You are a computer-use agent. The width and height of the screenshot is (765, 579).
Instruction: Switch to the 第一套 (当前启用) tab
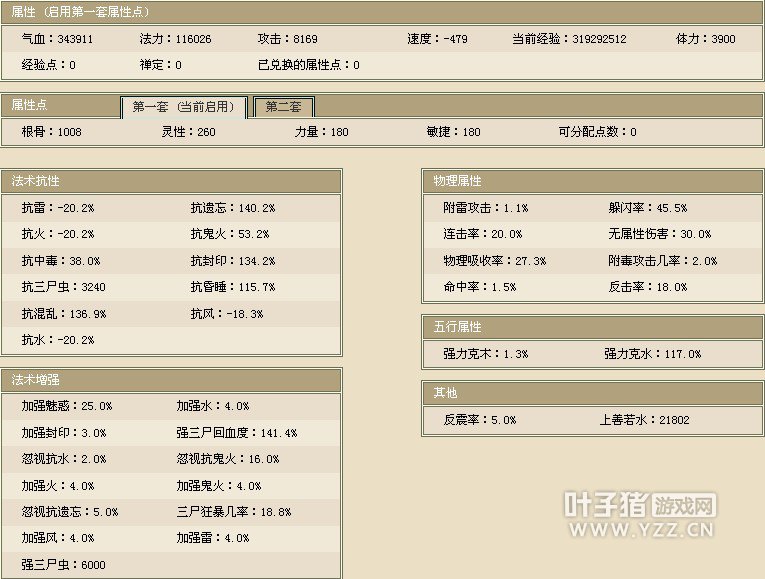tap(183, 107)
